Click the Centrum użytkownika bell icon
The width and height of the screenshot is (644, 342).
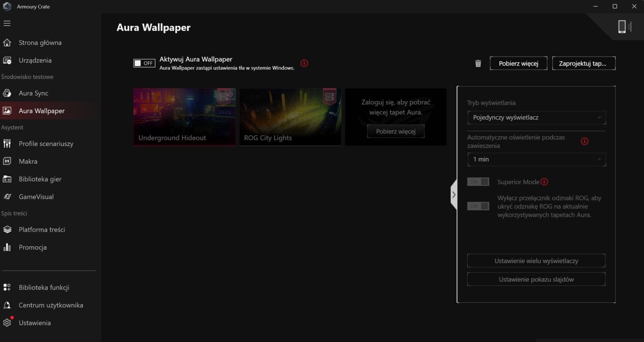pyautogui.click(x=7, y=305)
